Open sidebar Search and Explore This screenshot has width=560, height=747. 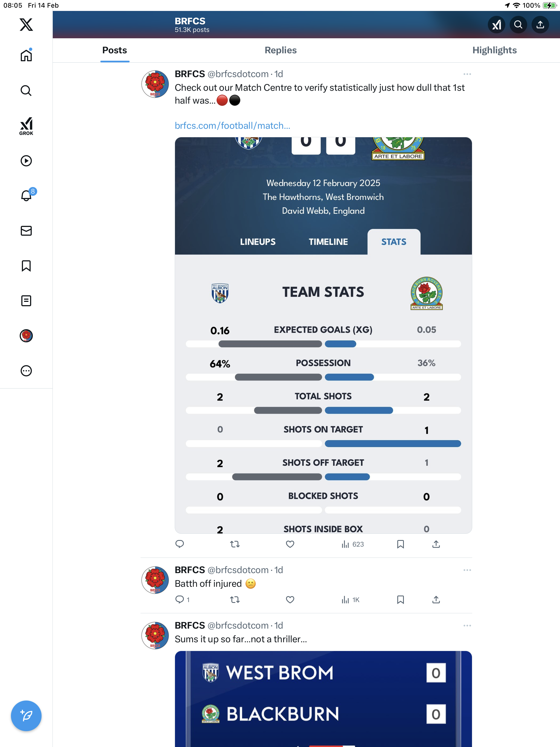coord(26,91)
